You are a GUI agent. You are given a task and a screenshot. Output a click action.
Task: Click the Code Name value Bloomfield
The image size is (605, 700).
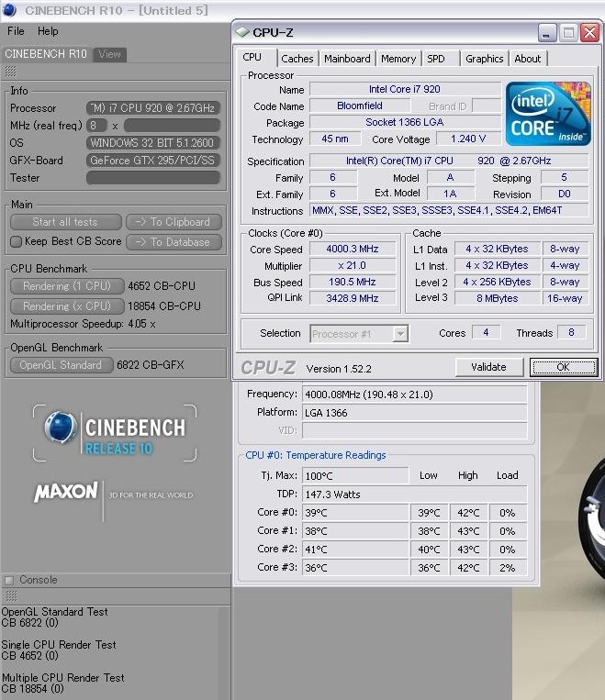coord(360,106)
